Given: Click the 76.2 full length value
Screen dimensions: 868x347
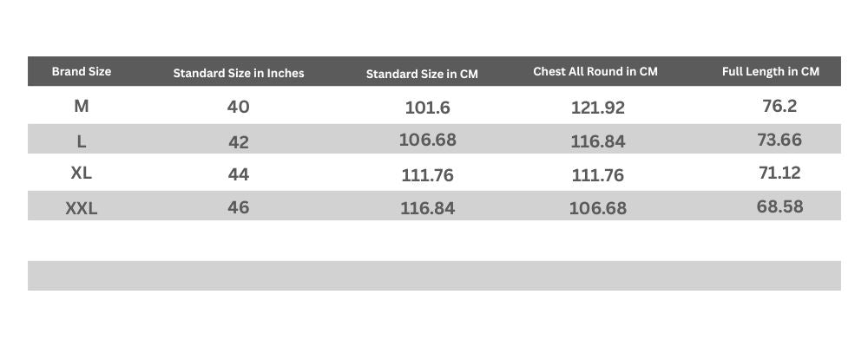Looking at the screenshot, I should (779, 106).
